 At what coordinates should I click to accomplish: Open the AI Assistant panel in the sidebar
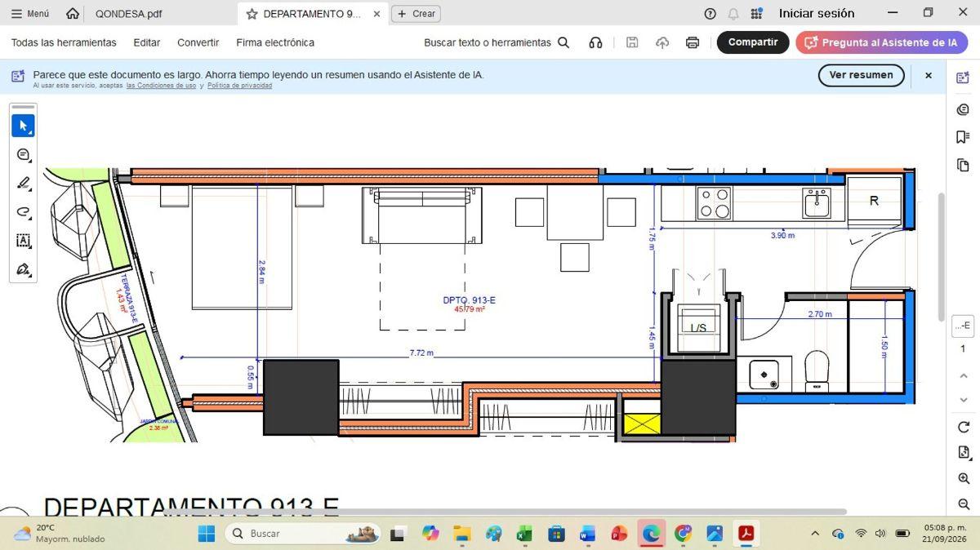[963, 78]
